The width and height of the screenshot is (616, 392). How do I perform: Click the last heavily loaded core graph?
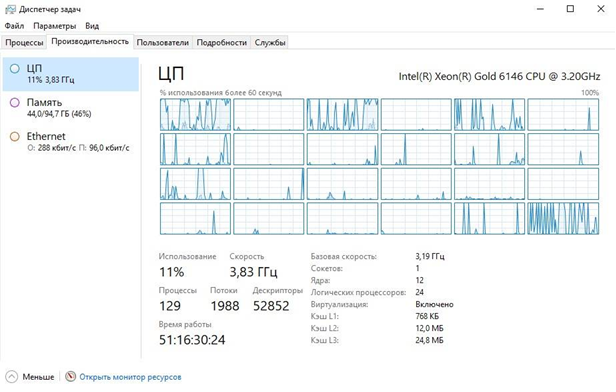pyautogui.click(x=563, y=218)
